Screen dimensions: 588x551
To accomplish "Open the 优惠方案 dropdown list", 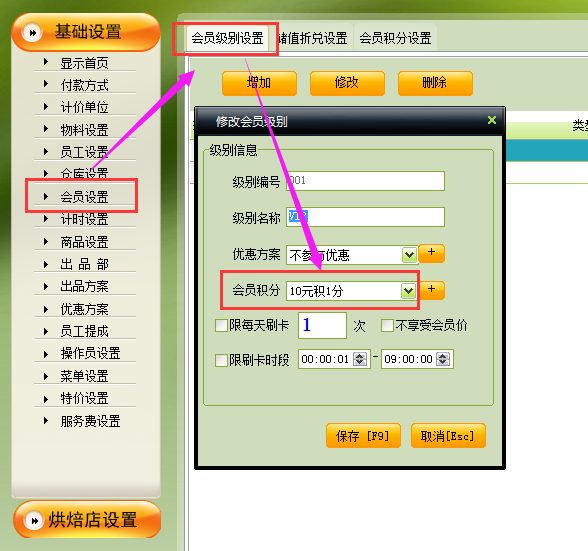I will 409,255.
